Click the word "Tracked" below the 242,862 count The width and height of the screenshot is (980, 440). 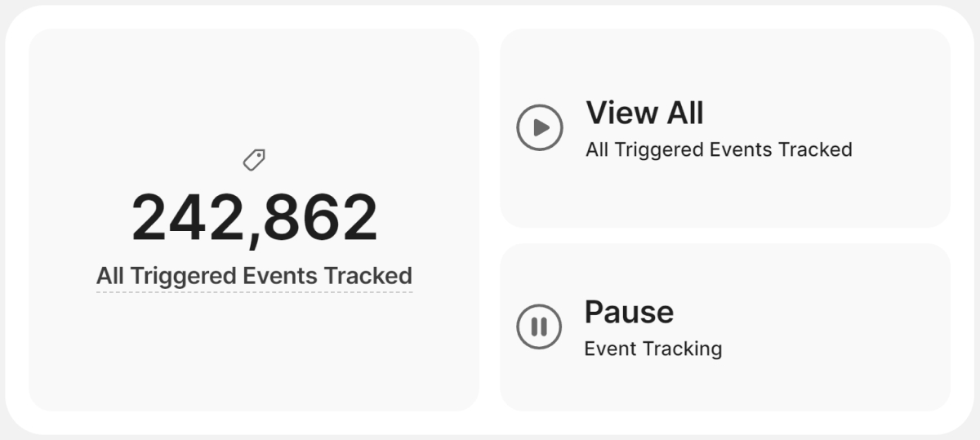point(367,276)
